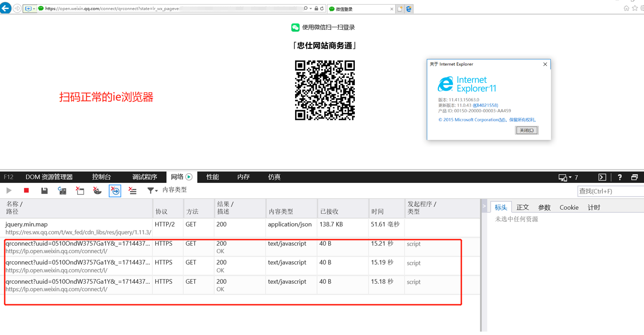Select the 网络 tab in developer tools
Screen dimensions: 644x335
(181, 177)
